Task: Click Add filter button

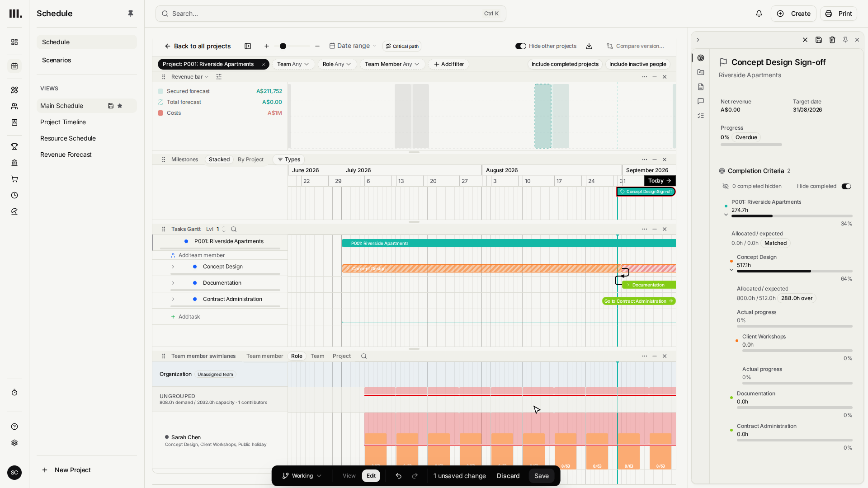Action: click(x=449, y=64)
